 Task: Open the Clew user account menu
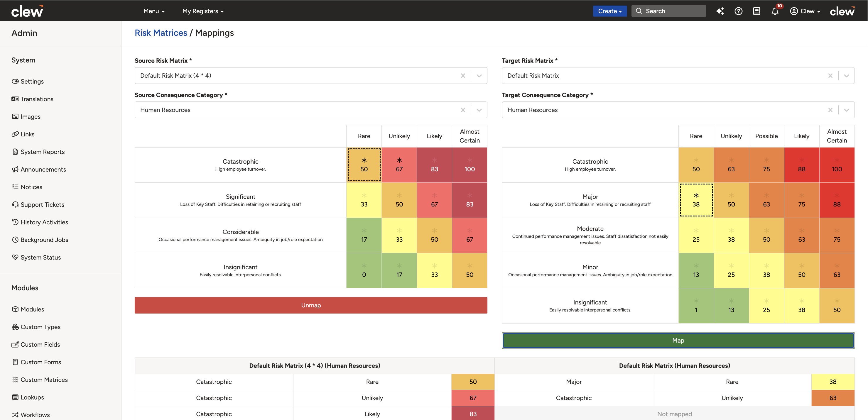pyautogui.click(x=805, y=11)
